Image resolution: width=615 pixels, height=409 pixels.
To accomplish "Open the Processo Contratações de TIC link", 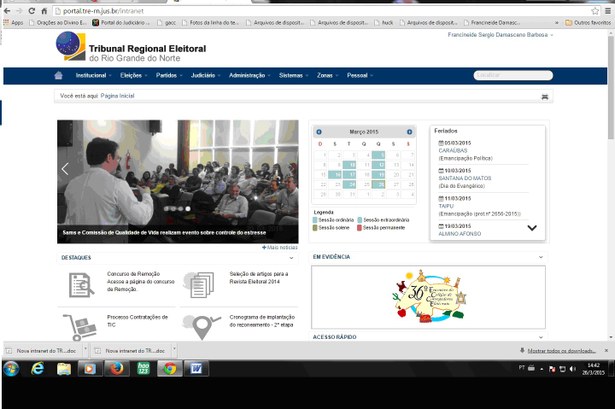I will coord(137,321).
